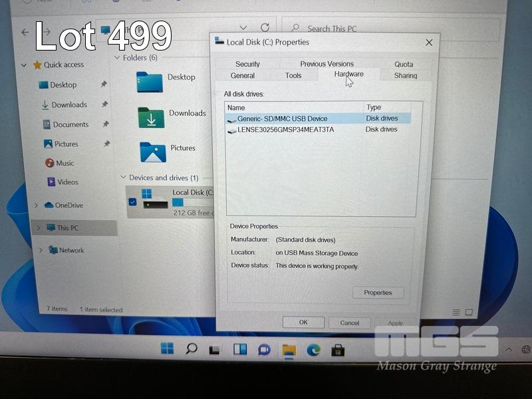The image size is (532, 399).
Task: Select Generic- SD/MMC USB Device row
Action: click(x=282, y=118)
